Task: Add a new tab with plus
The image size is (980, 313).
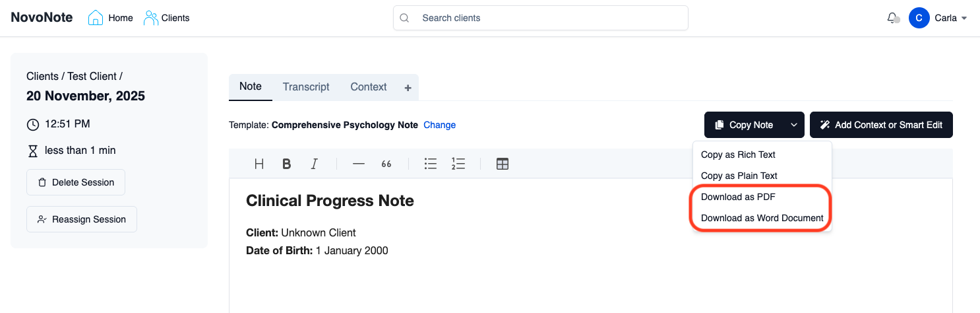Action: 408,88
